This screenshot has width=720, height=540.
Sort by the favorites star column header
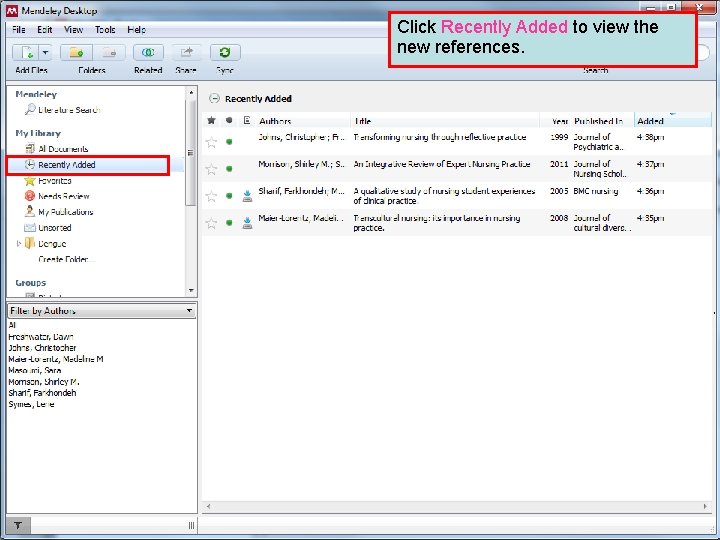tap(211, 120)
